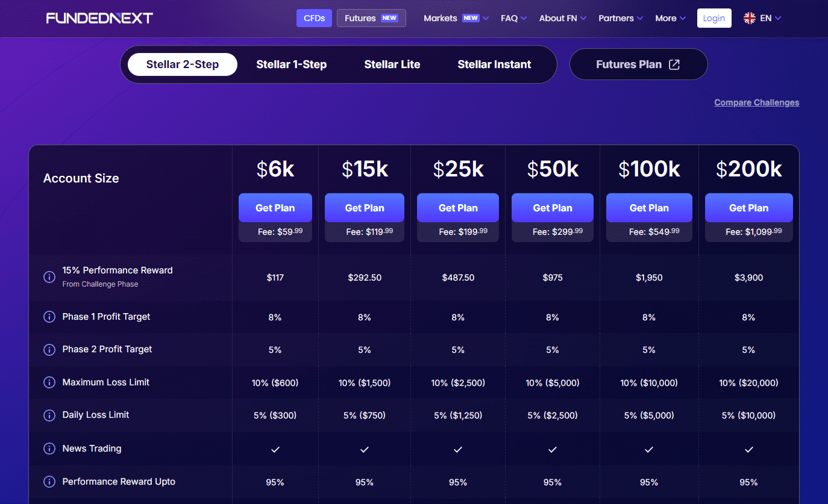Image resolution: width=828 pixels, height=504 pixels.
Task: Expand the Markets dropdown menu
Action: coord(456,18)
